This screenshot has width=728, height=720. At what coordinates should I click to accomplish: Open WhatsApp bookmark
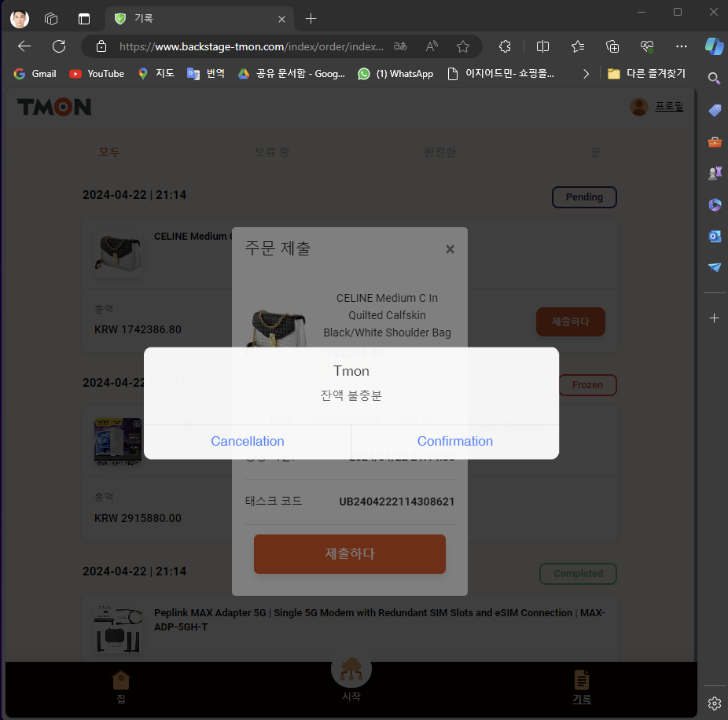(395, 74)
